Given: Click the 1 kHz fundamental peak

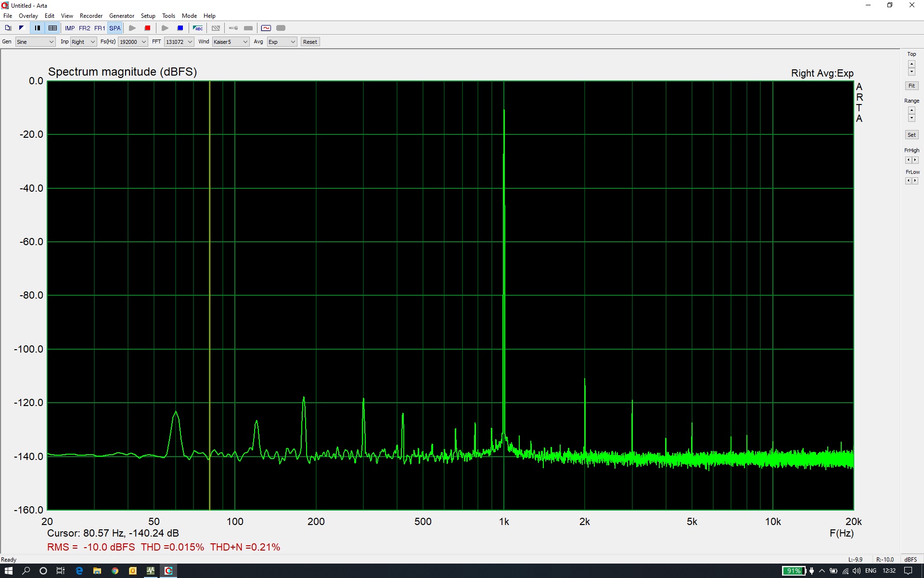Looking at the screenshot, I should (504, 112).
